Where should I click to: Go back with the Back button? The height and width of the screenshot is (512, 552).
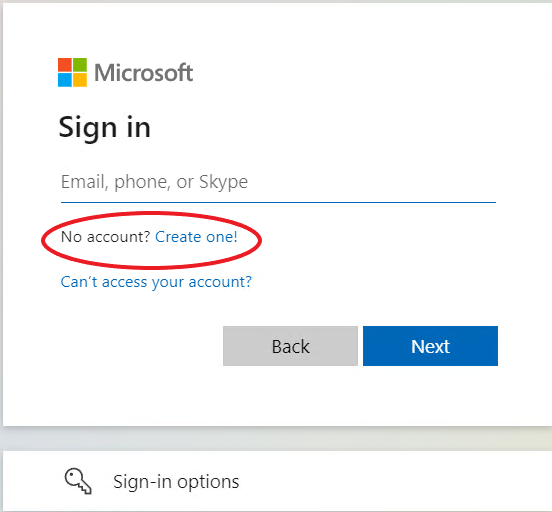click(x=290, y=346)
